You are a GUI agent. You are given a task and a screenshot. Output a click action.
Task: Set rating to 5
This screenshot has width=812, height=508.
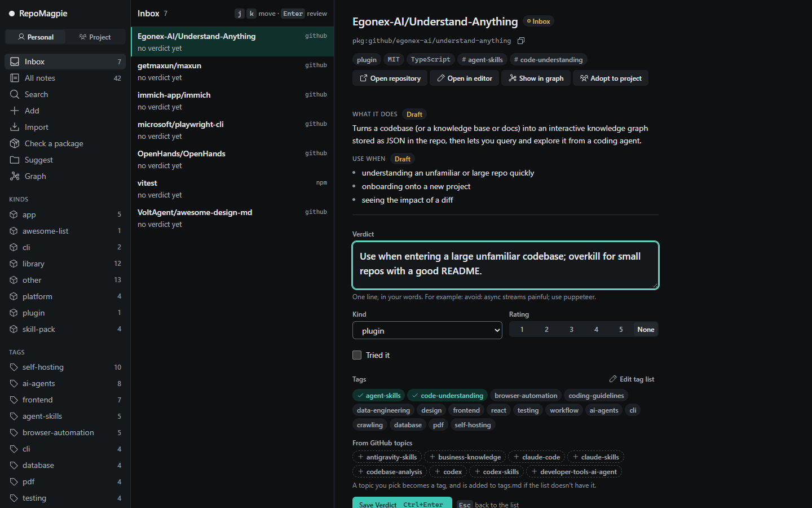pos(621,329)
